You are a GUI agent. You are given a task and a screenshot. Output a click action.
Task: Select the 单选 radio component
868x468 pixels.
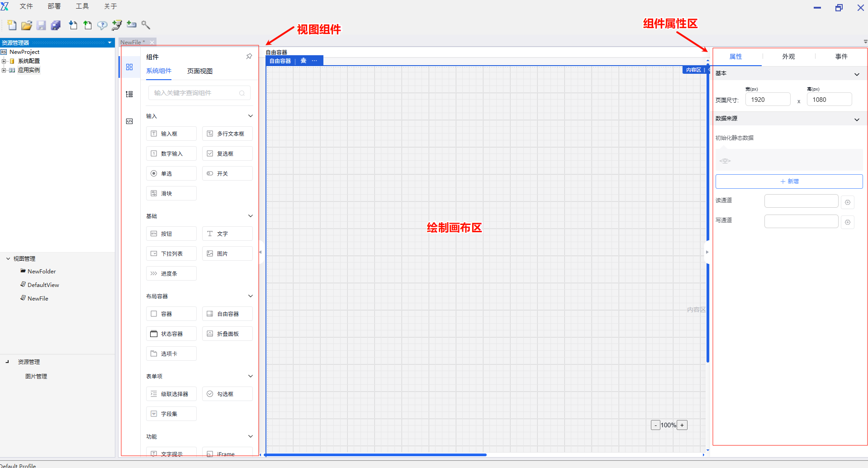171,174
